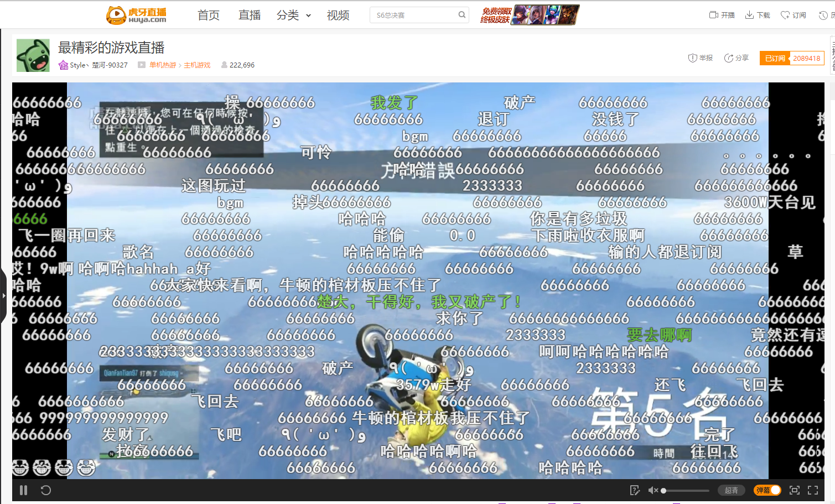Open the 直播 live tab
The height and width of the screenshot is (504, 835).
(x=250, y=15)
